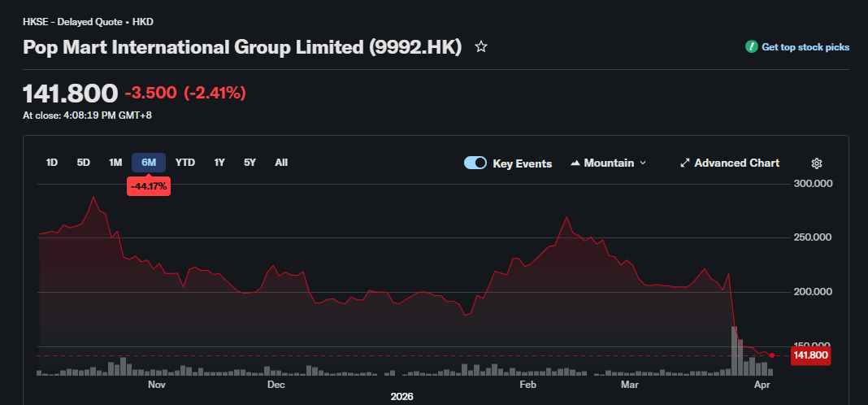Open the Advanced Chart view
Image resolution: width=868 pixels, height=405 pixels.
[736, 163]
